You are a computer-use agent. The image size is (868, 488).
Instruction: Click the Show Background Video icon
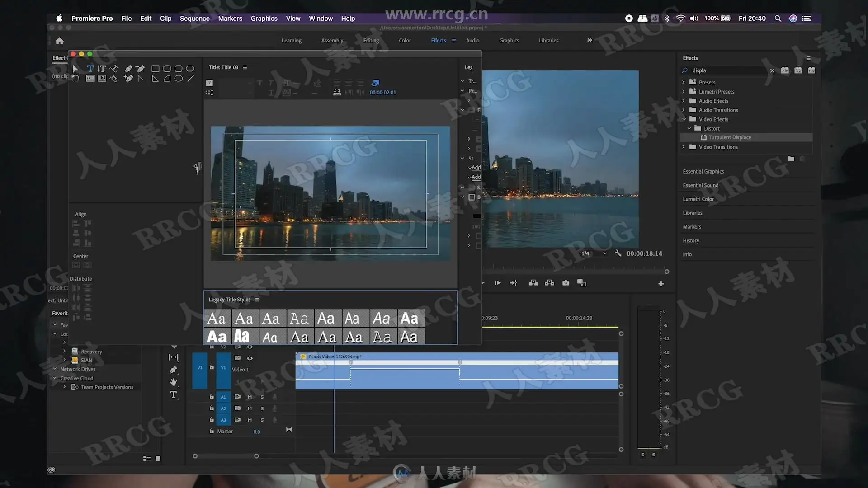point(375,83)
